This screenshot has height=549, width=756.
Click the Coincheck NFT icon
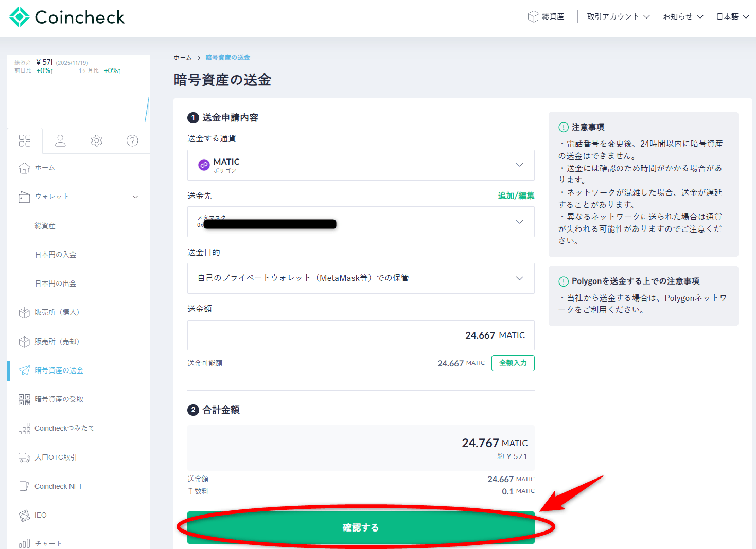[24, 486]
